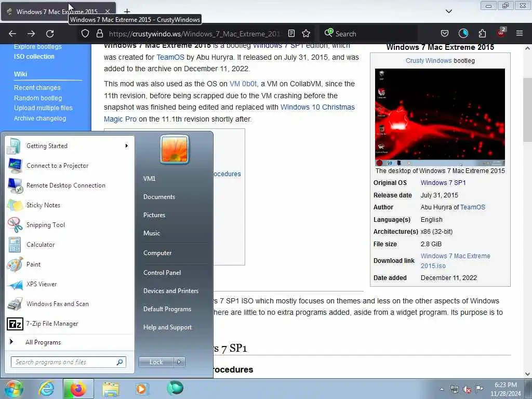Select the Windows 7 Mac Extreme 2015 tab
Viewport: 532px width, 399px height.
point(58,11)
